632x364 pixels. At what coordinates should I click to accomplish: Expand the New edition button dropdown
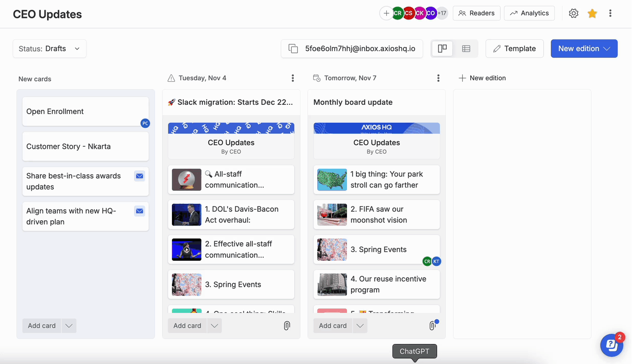click(x=607, y=49)
